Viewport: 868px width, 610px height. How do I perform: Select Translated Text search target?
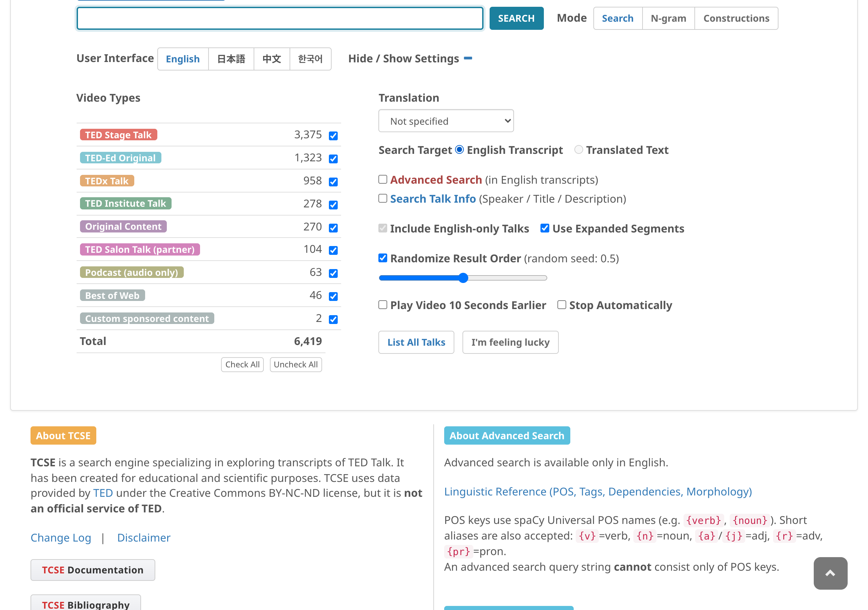click(x=578, y=150)
